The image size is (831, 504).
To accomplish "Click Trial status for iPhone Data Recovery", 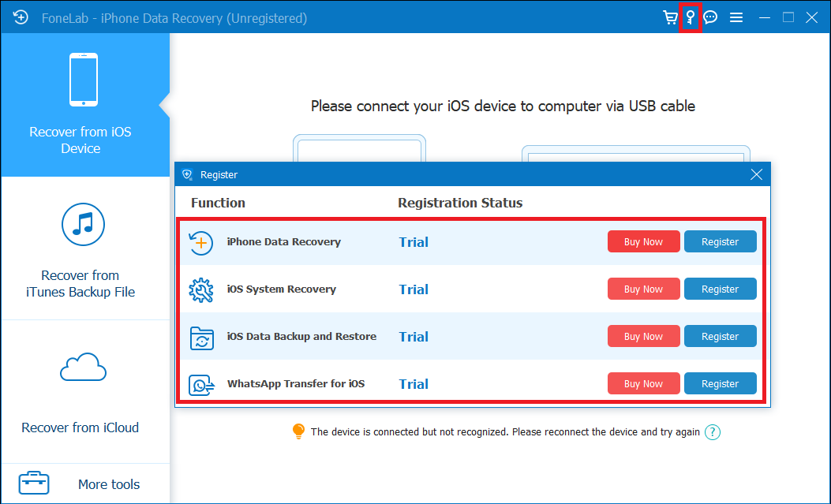I will 414,242.
